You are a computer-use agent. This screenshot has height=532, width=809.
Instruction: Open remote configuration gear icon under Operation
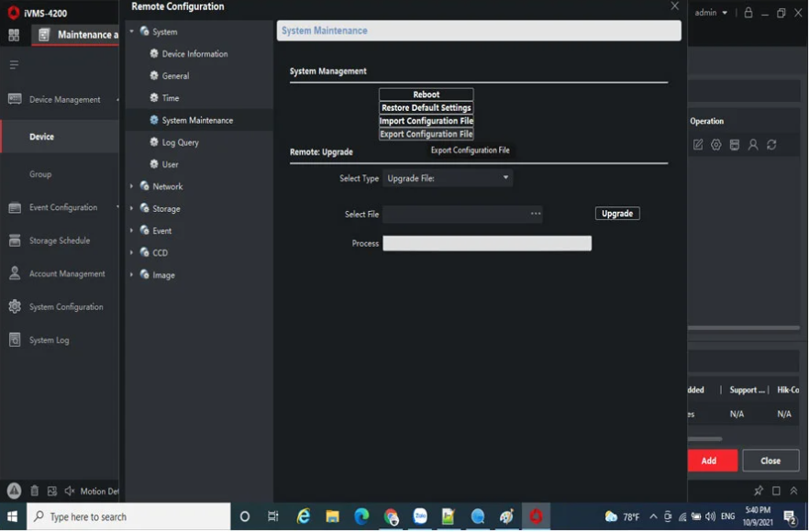716,145
